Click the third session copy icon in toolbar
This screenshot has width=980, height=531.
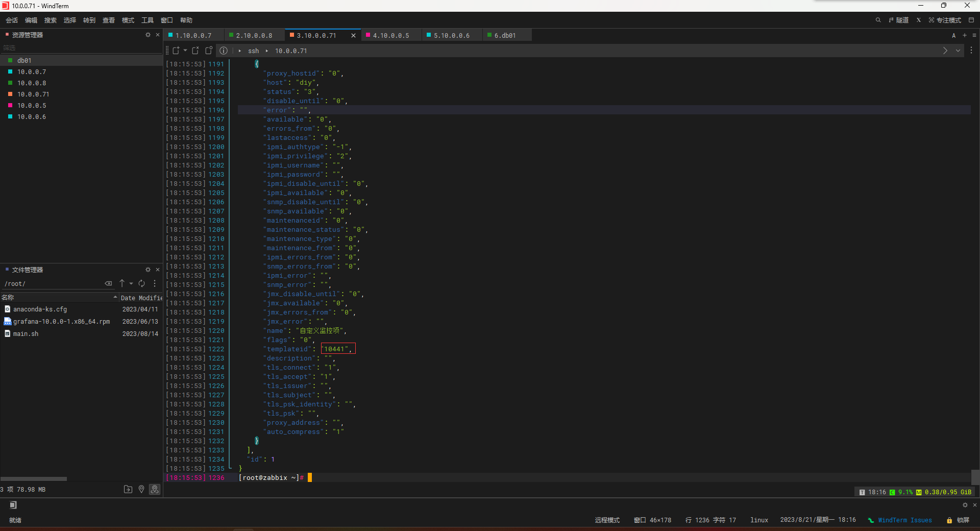[209, 51]
